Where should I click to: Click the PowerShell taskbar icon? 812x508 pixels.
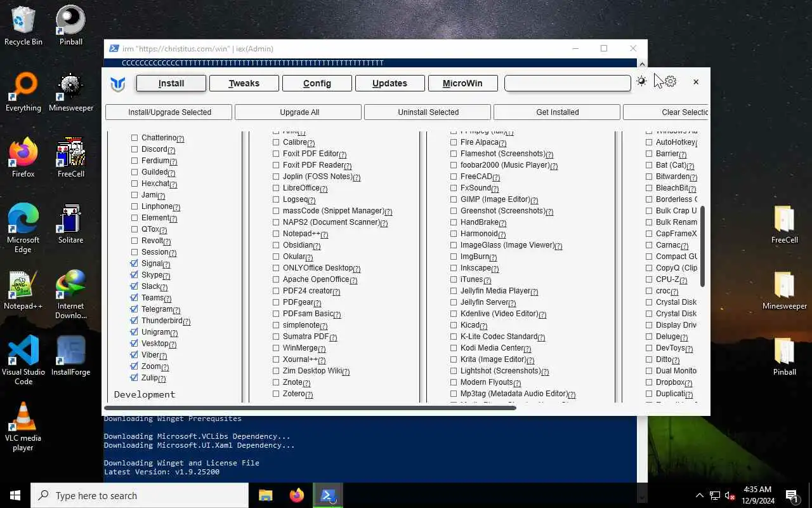click(329, 495)
